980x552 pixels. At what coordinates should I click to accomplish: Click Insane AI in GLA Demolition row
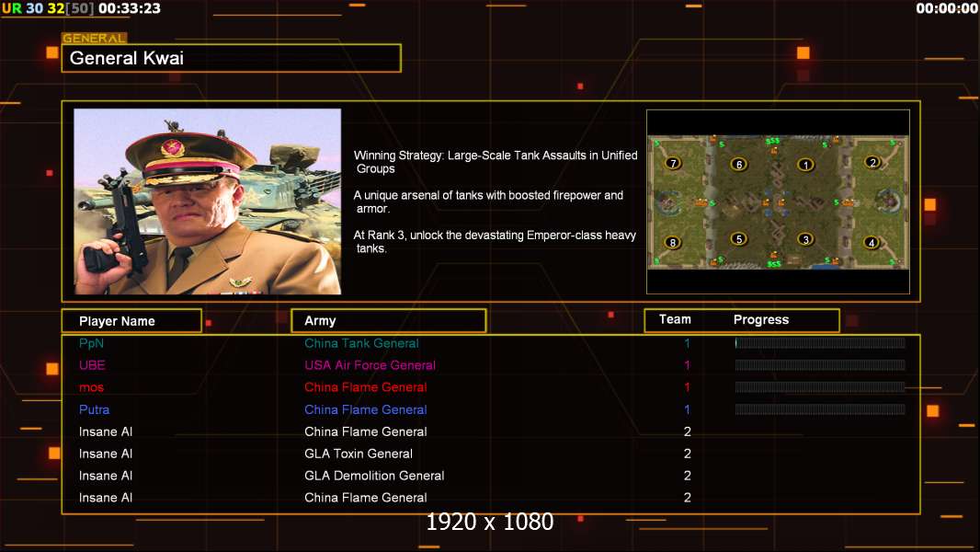(x=106, y=476)
